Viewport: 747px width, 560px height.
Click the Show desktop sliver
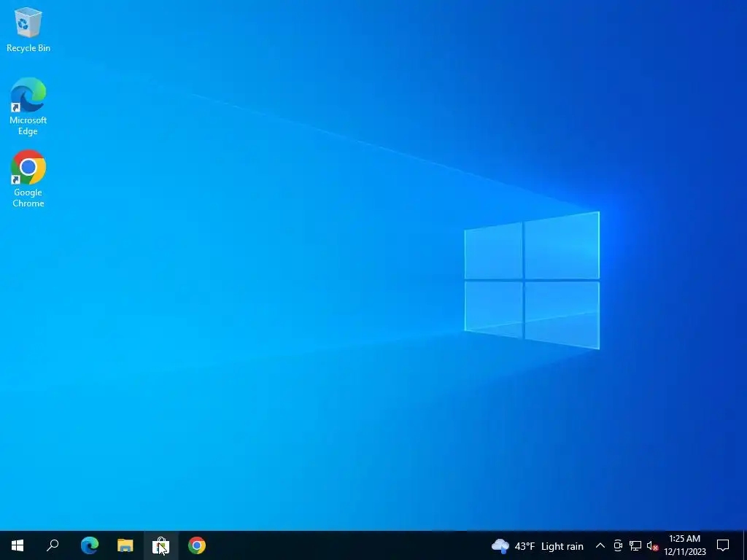745,545
